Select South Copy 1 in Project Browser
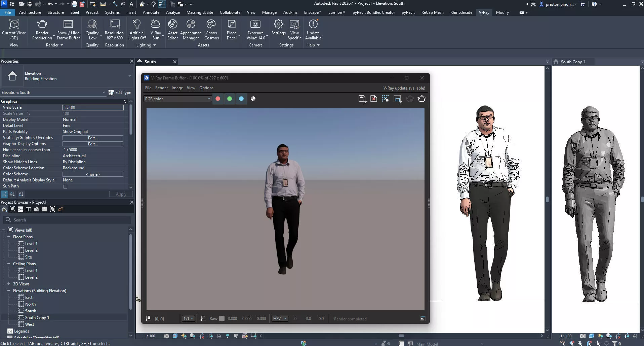 click(x=37, y=318)
